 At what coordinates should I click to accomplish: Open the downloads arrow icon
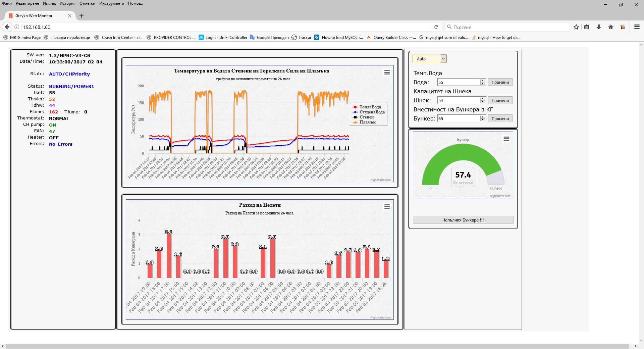(x=598, y=27)
